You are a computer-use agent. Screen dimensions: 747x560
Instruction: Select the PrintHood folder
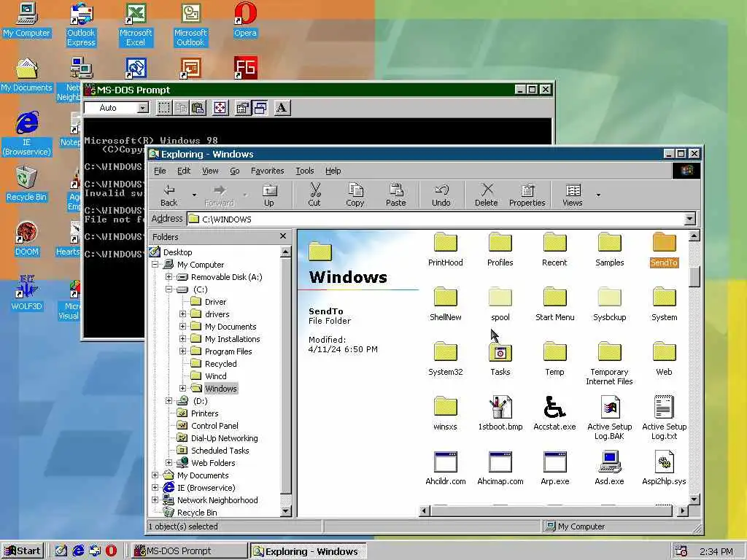click(446, 250)
